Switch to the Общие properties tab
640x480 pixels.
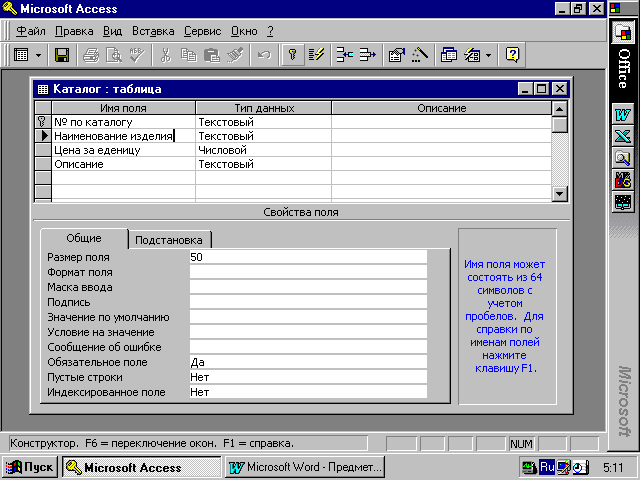tap(84, 238)
